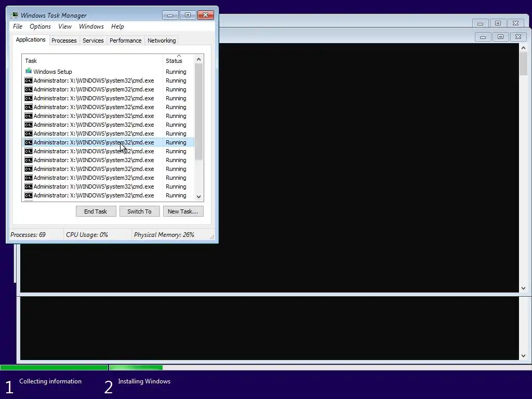532x399 pixels.
Task: Click the highlighted cmd.exe task row
Action: 108,142
